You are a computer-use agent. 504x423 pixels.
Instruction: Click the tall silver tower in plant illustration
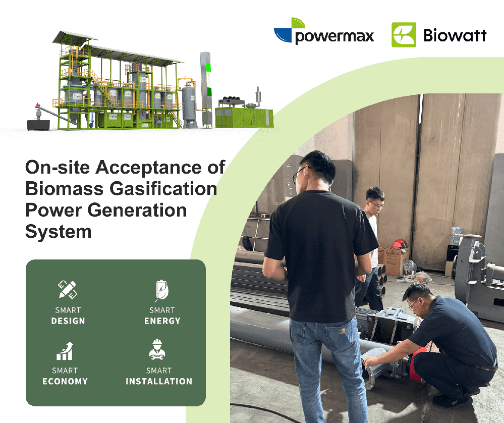tap(205, 88)
